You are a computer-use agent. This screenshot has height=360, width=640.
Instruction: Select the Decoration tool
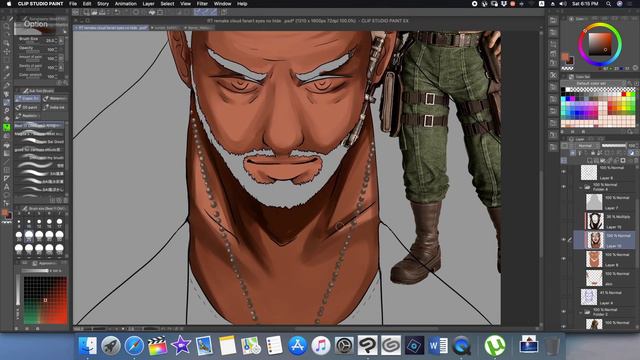pos(7,119)
